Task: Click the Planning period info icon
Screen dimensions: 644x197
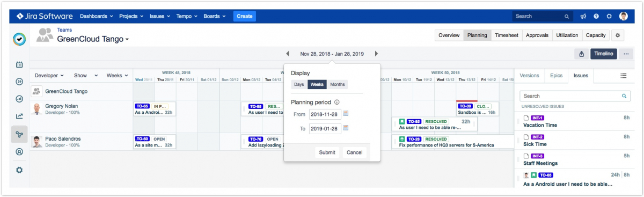Action: pos(337,102)
